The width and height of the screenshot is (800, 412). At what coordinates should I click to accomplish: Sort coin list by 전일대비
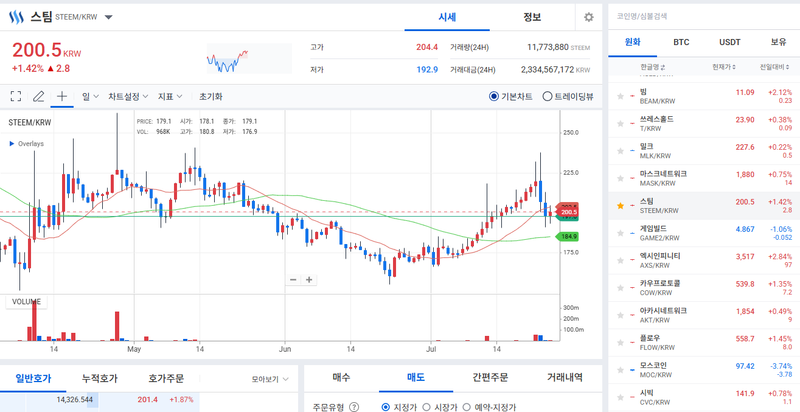(776, 67)
